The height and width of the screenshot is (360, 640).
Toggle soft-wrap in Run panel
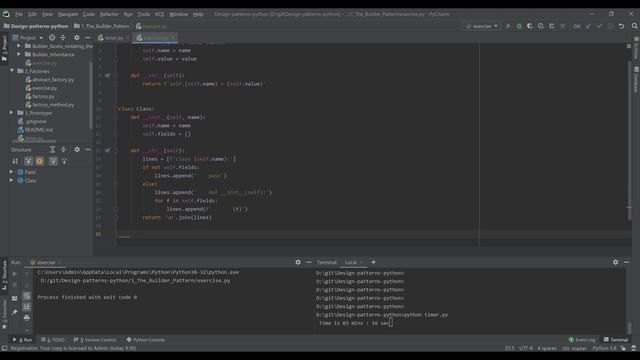[x=27, y=296]
